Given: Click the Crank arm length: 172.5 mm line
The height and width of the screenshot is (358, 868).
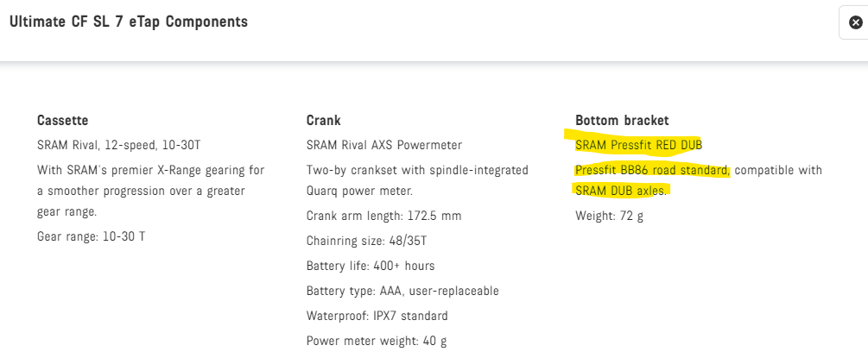Looking at the screenshot, I should (x=383, y=216).
